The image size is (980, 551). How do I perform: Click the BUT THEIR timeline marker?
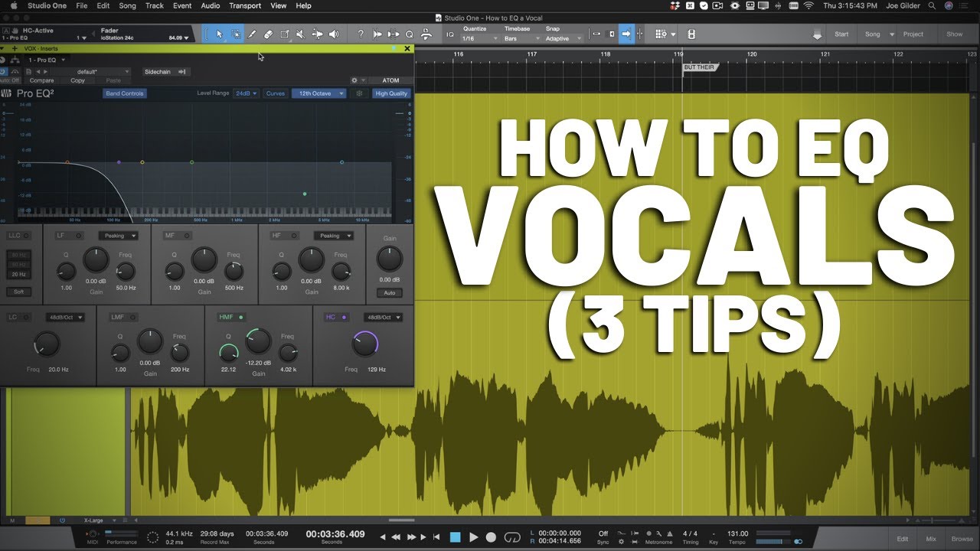pos(700,67)
